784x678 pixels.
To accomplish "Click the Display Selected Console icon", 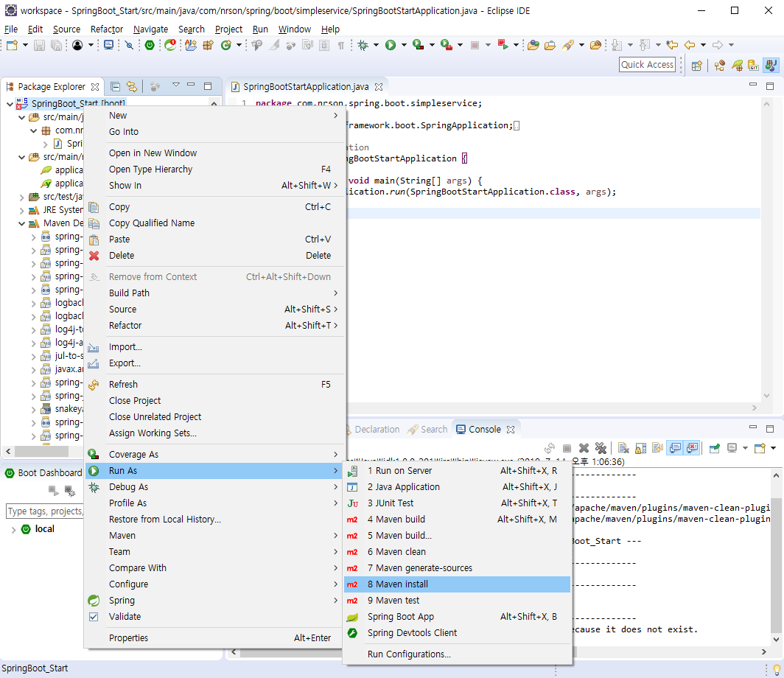I will 732,448.
